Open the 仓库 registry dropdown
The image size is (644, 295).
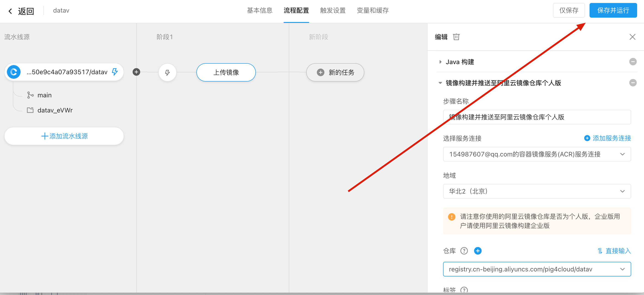pos(537,269)
